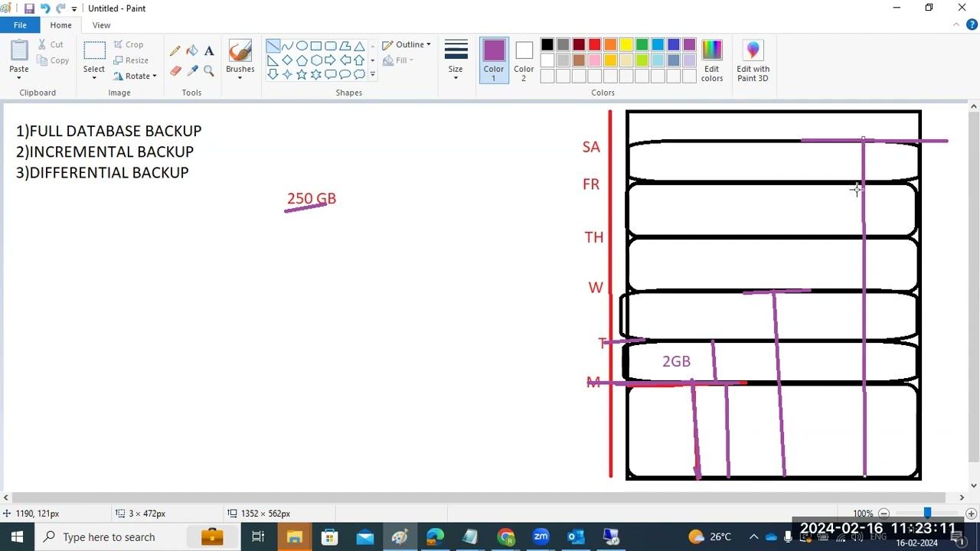The height and width of the screenshot is (551, 980).
Task: Click the Undo icon in title bar
Action: tap(45, 8)
